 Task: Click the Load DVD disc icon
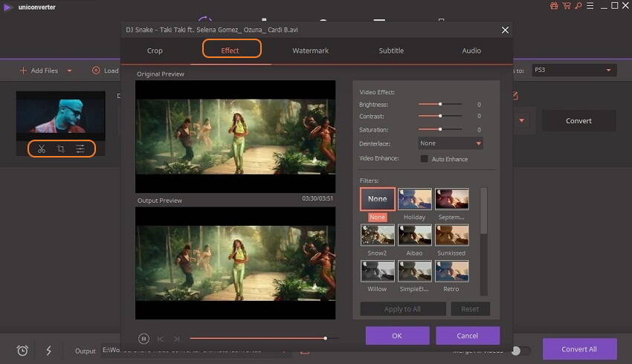click(96, 71)
